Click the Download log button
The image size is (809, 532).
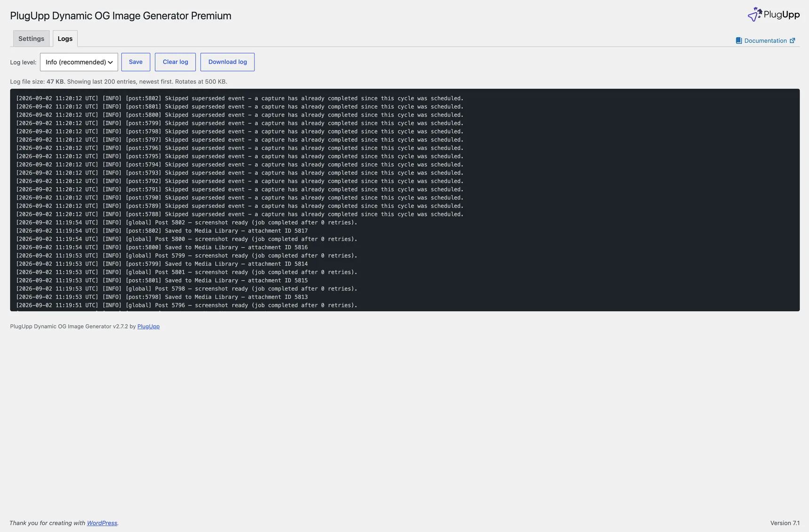(x=228, y=62)
